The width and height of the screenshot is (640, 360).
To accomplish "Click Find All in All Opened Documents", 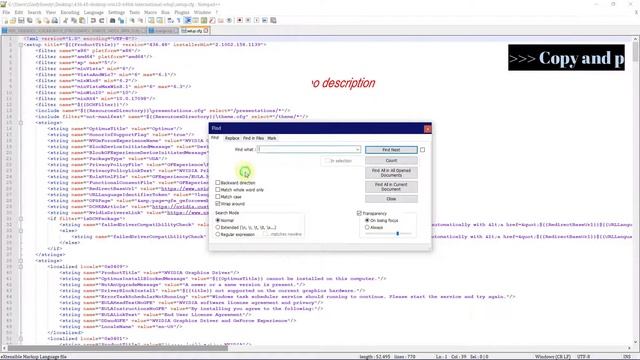I will pos(391,173).
